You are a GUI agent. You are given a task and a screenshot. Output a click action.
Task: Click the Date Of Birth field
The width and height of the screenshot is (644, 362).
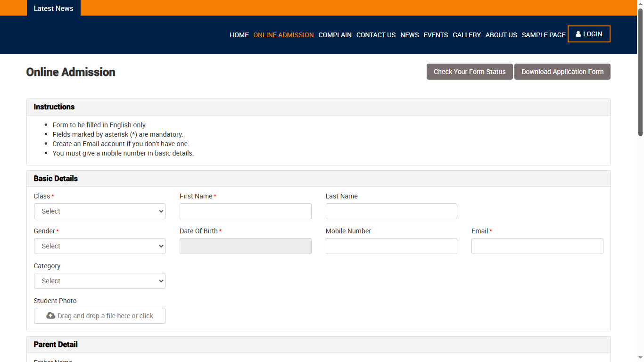[245, 246]
